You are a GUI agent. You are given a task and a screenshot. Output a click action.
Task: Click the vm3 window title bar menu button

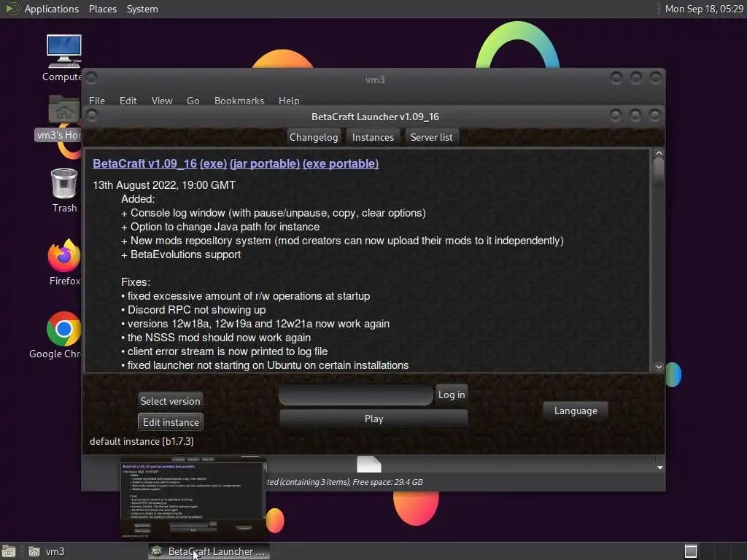coord(91,77)
